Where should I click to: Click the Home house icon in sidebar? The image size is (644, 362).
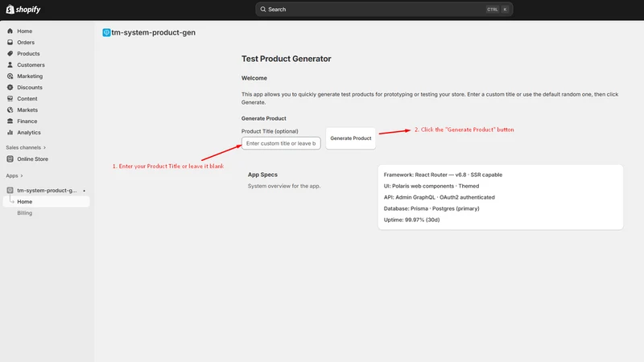coord(10,31)
